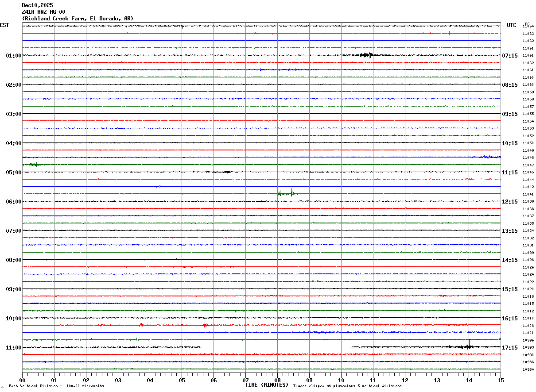Click the red trace spike just before minute 6
The height and width of the screenshot is (392, 536).
205,325
